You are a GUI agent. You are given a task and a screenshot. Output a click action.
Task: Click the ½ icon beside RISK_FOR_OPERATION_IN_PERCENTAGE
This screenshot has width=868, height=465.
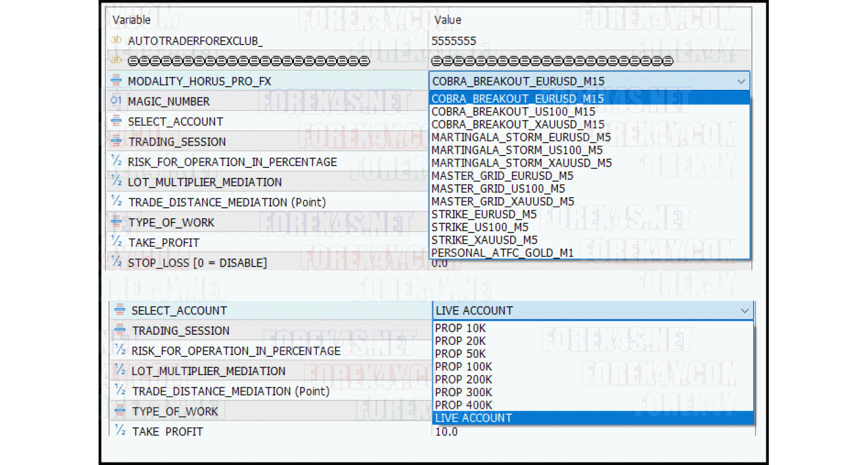pyautogui.click(x=116, y=161)
